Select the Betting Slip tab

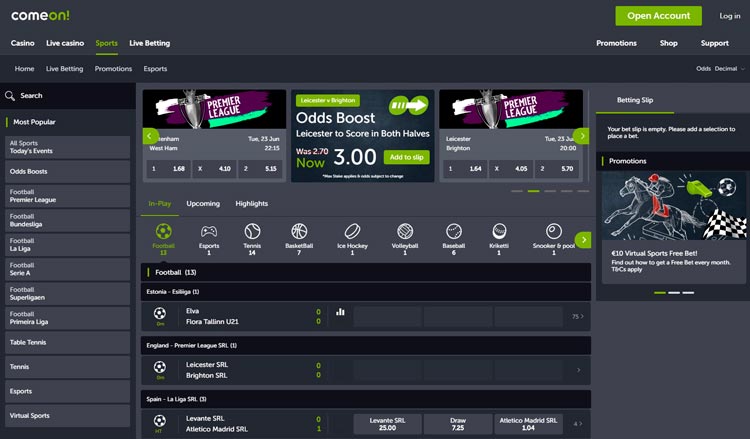click(635, 100)
